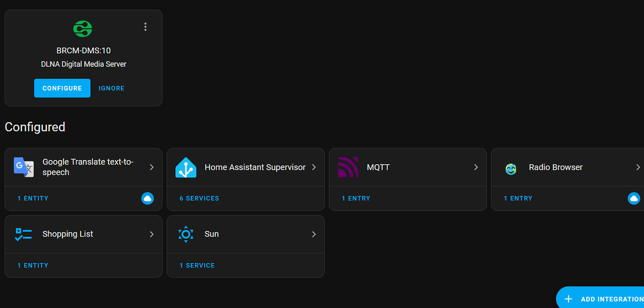Click the Google Translate text-to-speech icon
Image resolution: width=644 pixels, height=308 pixels.
[x=24, y=167]
